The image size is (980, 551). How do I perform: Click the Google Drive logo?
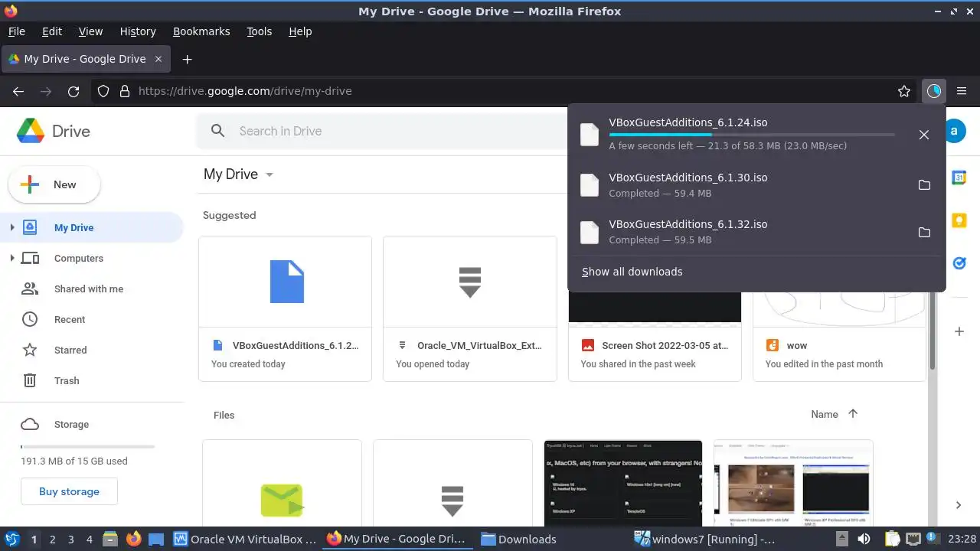[31, 131]
